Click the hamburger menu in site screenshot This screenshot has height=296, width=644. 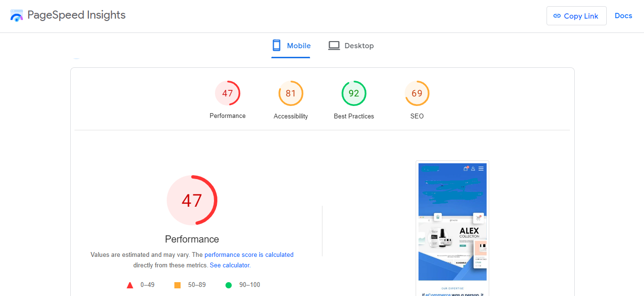point(481,169)
